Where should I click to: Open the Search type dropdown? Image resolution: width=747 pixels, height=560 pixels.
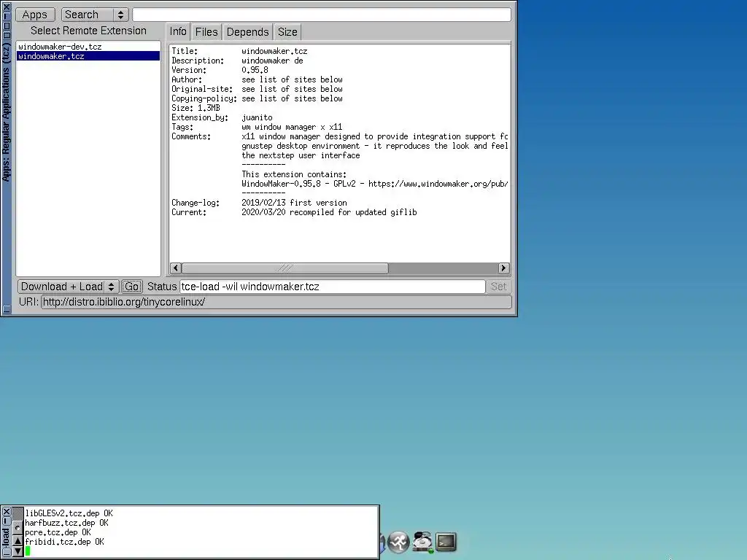coord(95,15)
